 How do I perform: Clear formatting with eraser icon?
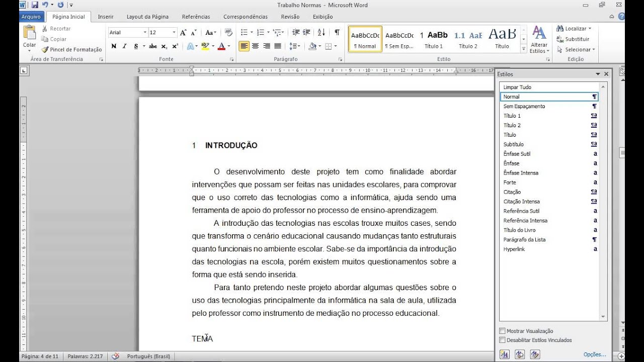[228, 33]
